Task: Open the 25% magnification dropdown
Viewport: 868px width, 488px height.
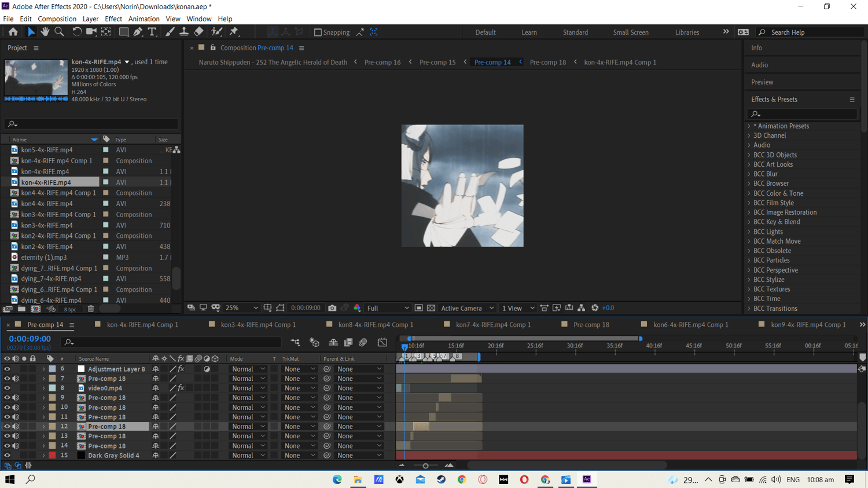Action: [x=241, y=308]
